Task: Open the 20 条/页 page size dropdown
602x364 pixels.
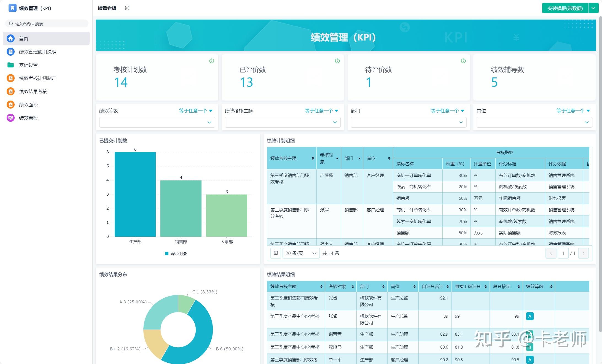Action: [x=301, y=253]
